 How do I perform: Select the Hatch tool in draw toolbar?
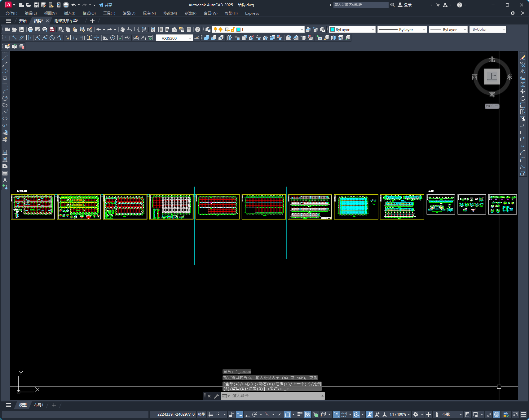5,153
